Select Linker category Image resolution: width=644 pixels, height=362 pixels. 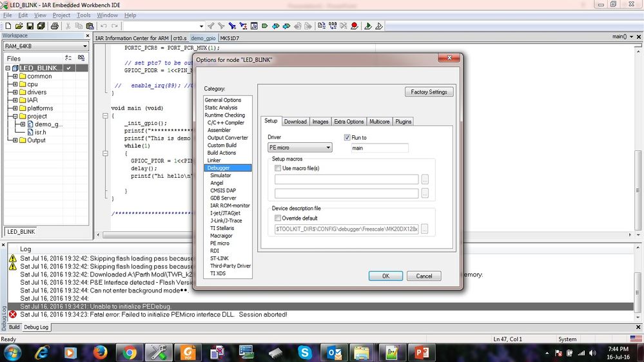point(214,160)
